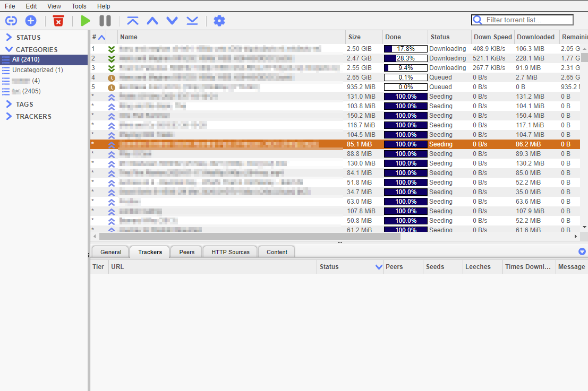Click seeding icon of the 103.8 MiB torrent
588x391 pixels.
(112, 106)
